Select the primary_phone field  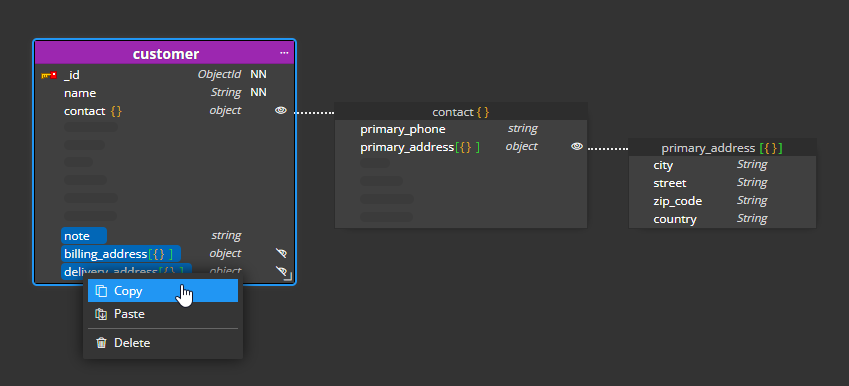[461, 129]
